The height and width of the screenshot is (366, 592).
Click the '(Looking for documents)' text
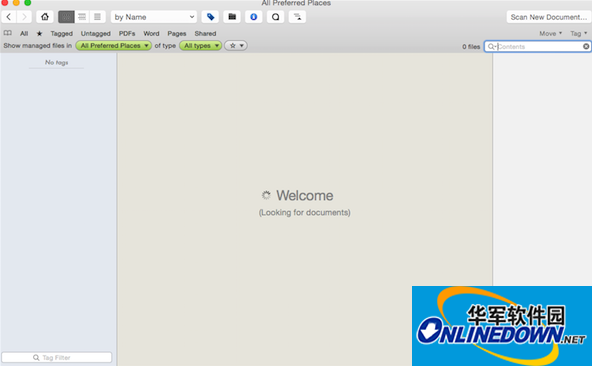coord(305,213)
